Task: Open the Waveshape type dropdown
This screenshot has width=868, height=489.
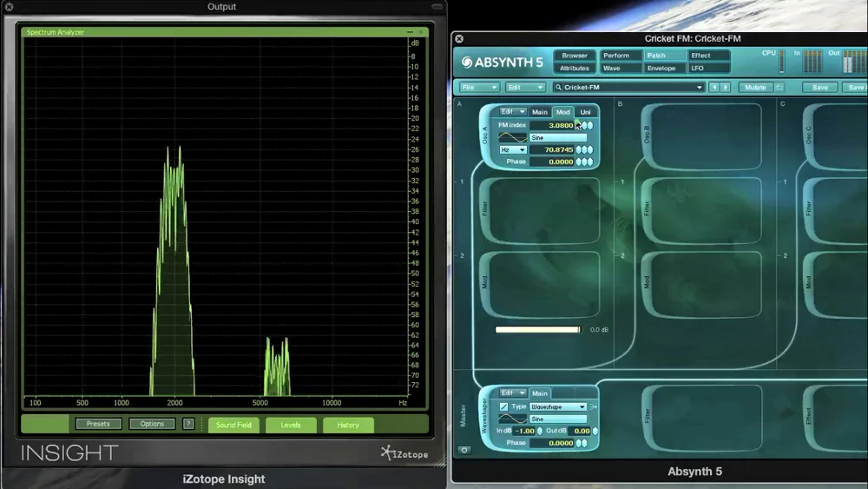Action: (x=557, y=407)
